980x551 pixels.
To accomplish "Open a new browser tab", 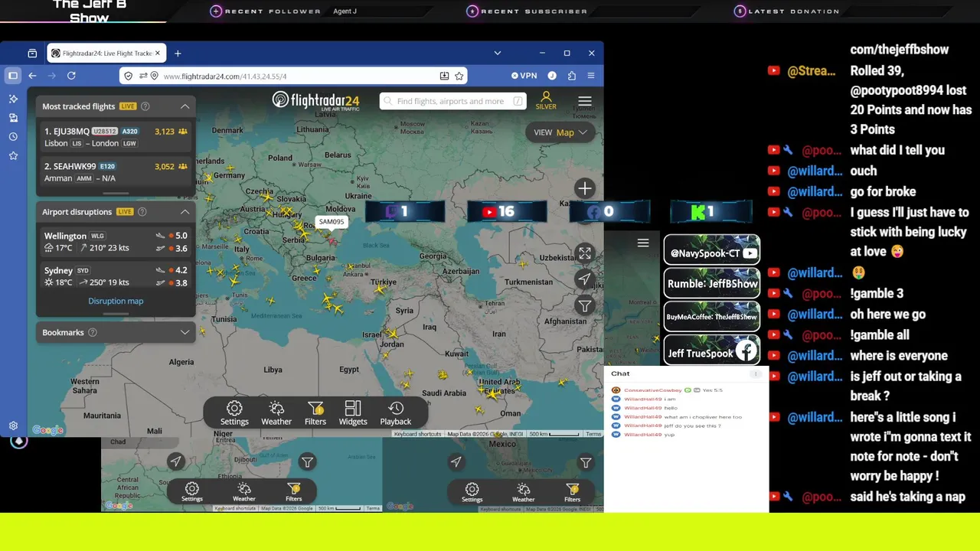I will pyautogui.click(x=178, y=54).
